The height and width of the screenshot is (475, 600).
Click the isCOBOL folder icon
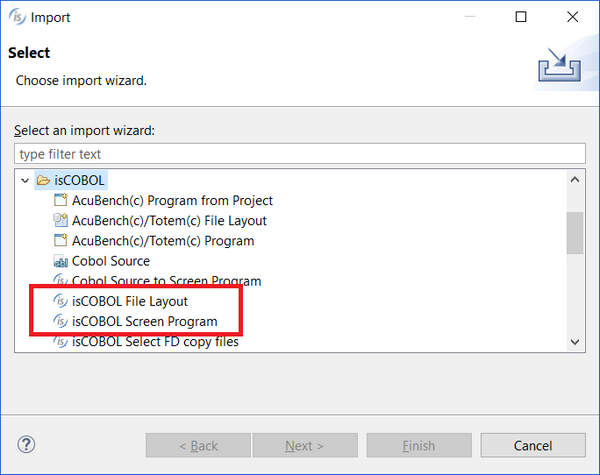[43, 180]
